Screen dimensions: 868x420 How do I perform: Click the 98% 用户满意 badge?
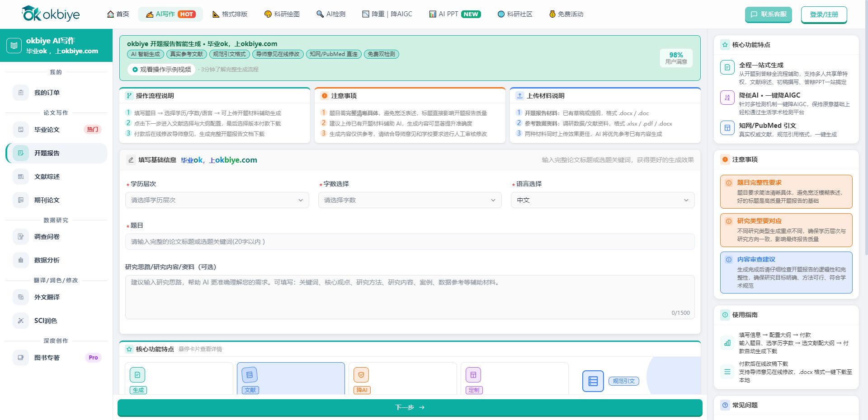(x=676, y=58)
